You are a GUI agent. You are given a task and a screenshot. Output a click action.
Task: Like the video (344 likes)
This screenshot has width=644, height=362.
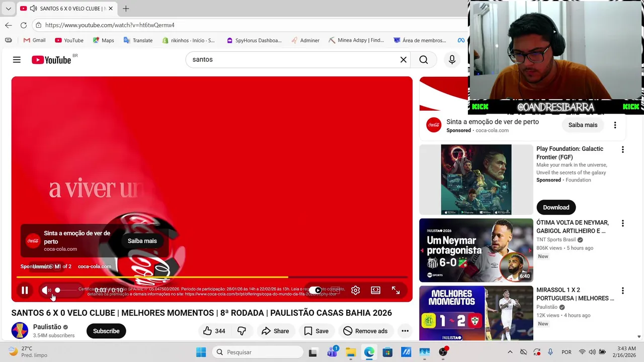coord(214,331)
